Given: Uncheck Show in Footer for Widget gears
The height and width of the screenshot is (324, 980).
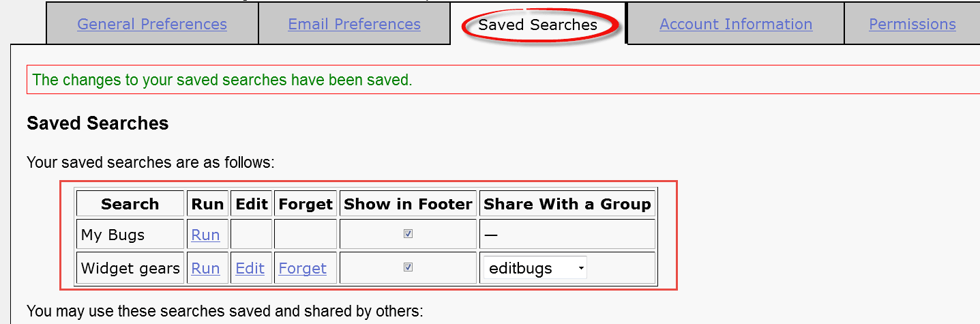Looking at the screenshot, I should coord(408,267).
